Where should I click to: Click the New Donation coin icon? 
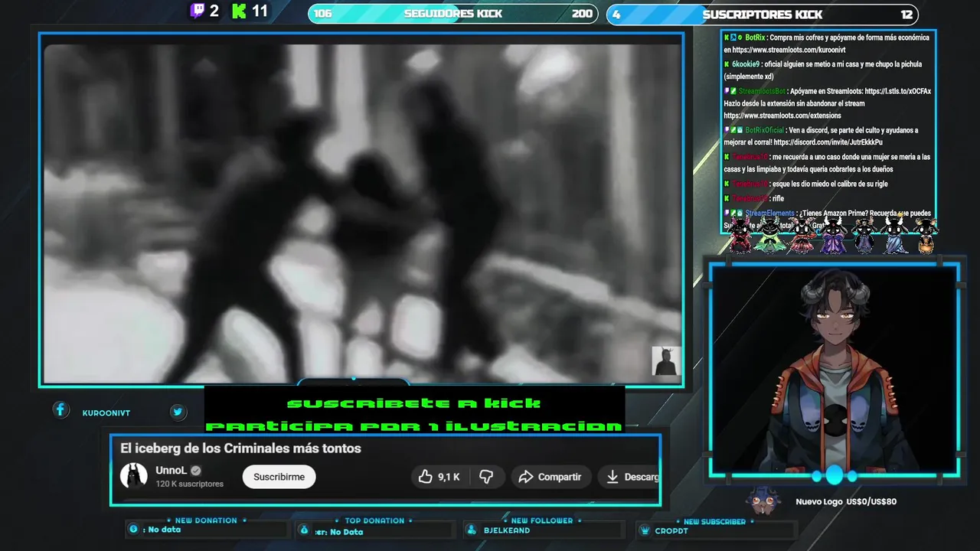133,530
